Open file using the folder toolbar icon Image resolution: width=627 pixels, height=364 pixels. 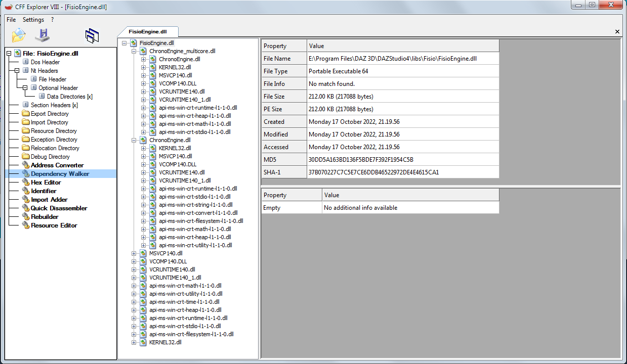tap(18, 35)
